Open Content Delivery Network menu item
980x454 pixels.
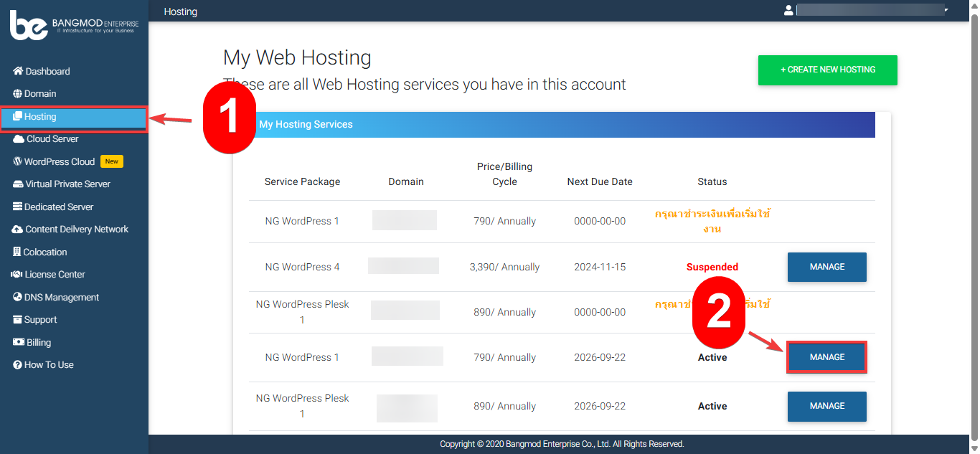click(76, 230)
